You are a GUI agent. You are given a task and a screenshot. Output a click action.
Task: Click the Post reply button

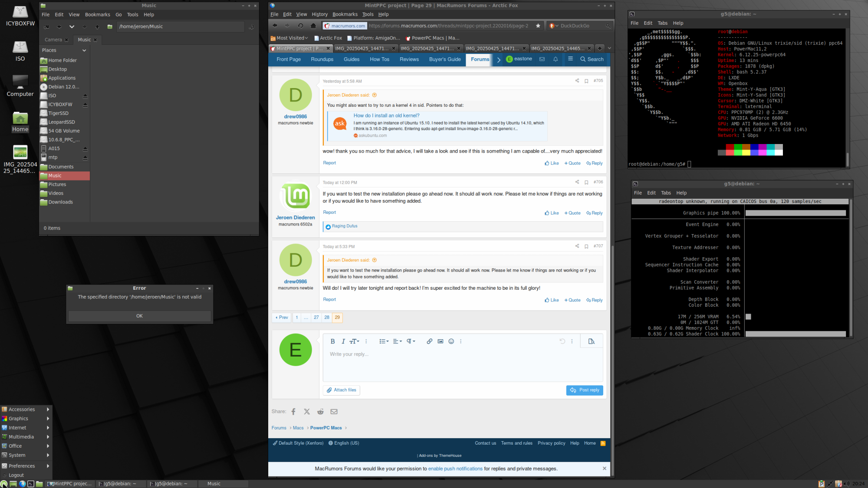pos(585,390)
